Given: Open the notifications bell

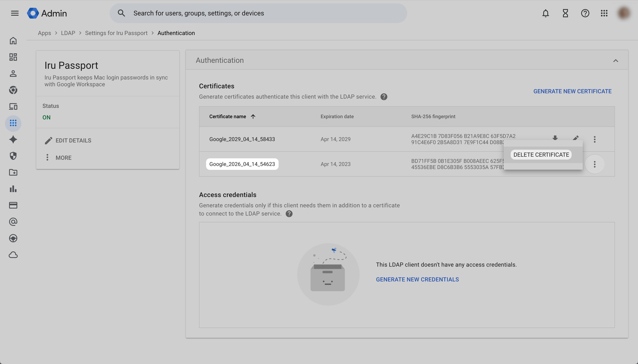Looking at the screenshot, I should pyautogui.click(x=545, y=13).
